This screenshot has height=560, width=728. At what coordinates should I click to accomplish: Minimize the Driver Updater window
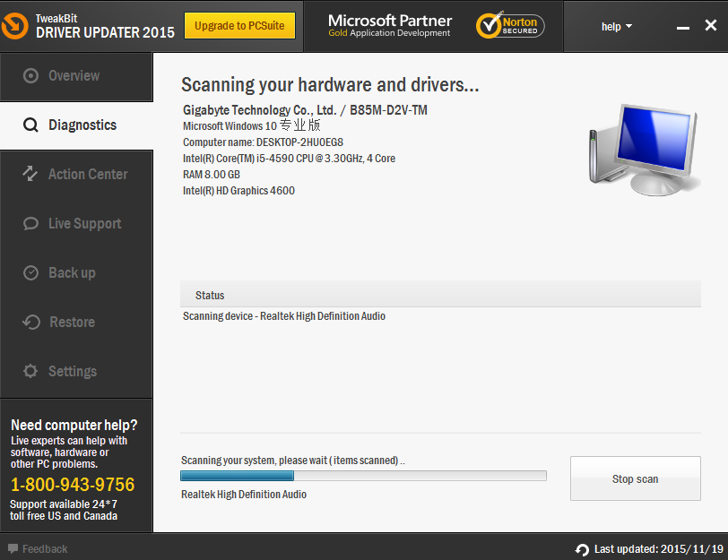coord(682,28)
